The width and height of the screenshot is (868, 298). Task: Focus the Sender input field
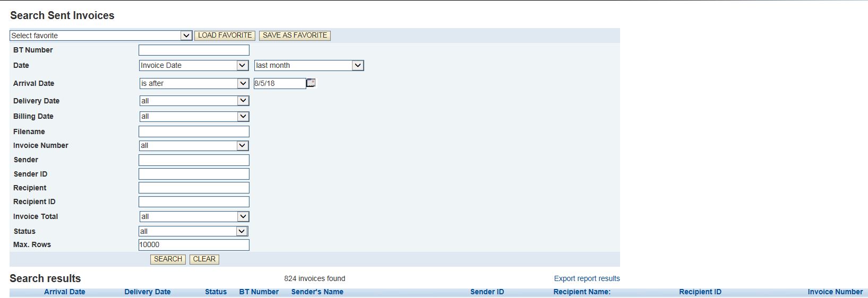(194, 160)
